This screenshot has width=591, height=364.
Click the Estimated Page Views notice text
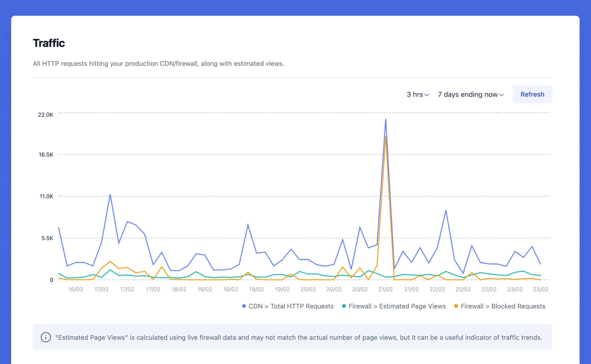coord(298,337)
